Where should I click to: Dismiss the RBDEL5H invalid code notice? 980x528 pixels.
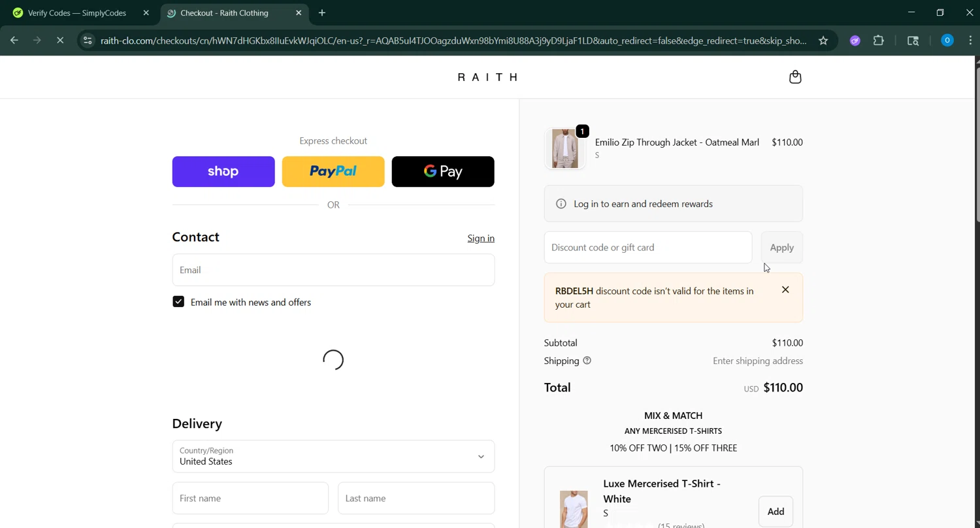pos(785,289)
